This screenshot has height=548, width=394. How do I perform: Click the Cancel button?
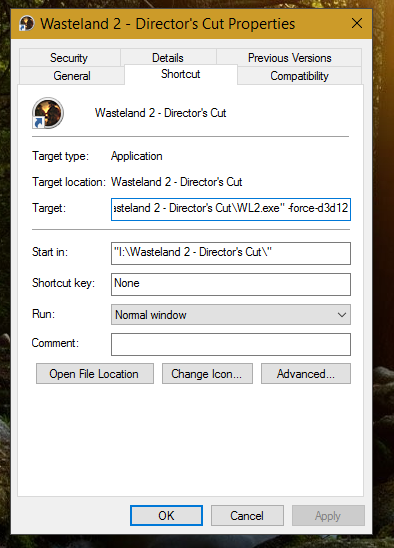247,515
